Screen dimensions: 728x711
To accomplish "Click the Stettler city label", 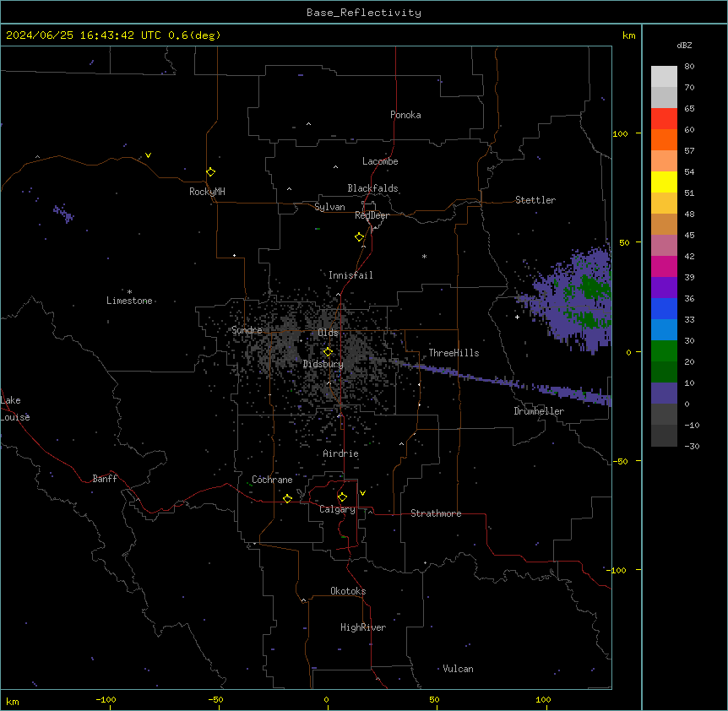I will [x=535, y=200].
